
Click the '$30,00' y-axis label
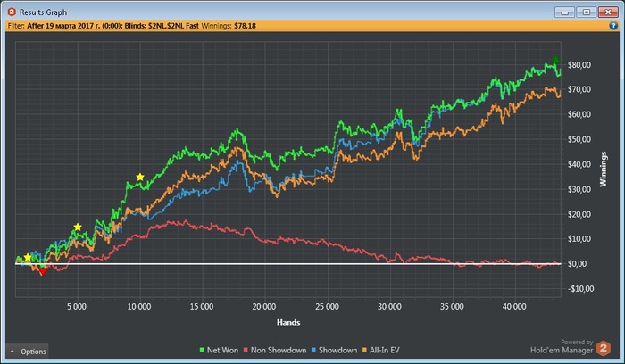click(579, 189)
